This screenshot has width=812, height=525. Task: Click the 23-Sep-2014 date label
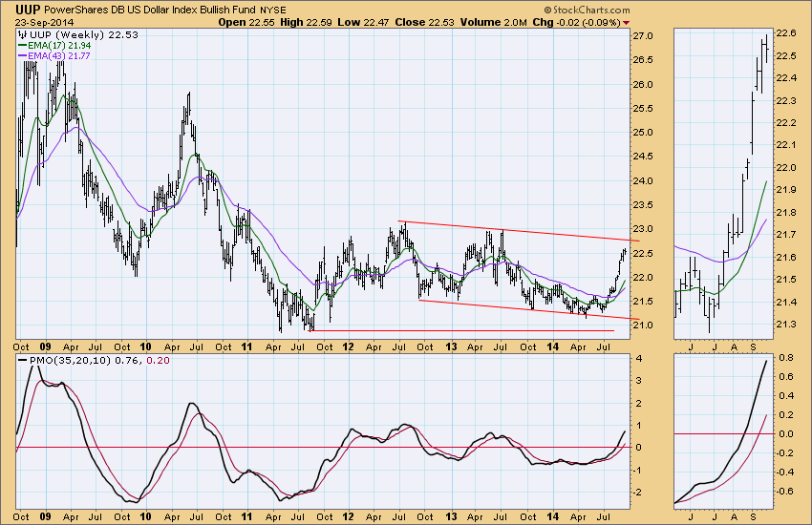coord(44,23)
